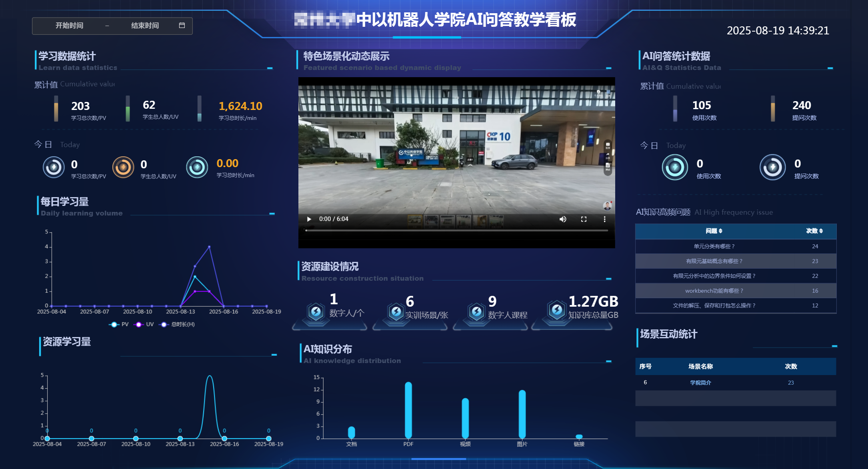The image size is (868, 469).
Task: Enter fullscreen mode on the video
Action: [x=584, y=219]
